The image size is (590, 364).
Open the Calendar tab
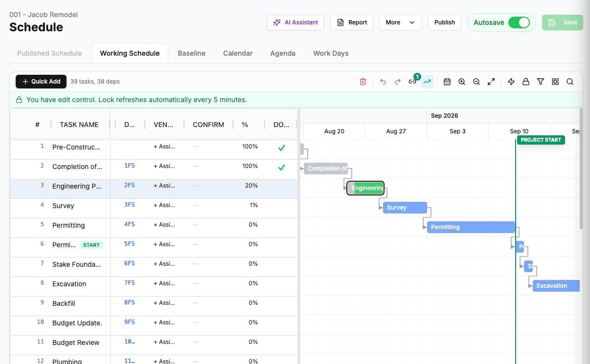(x=238, y=53)
